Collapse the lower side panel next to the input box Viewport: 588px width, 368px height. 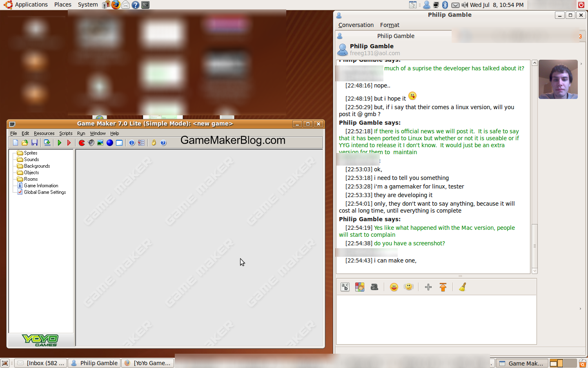580,309
